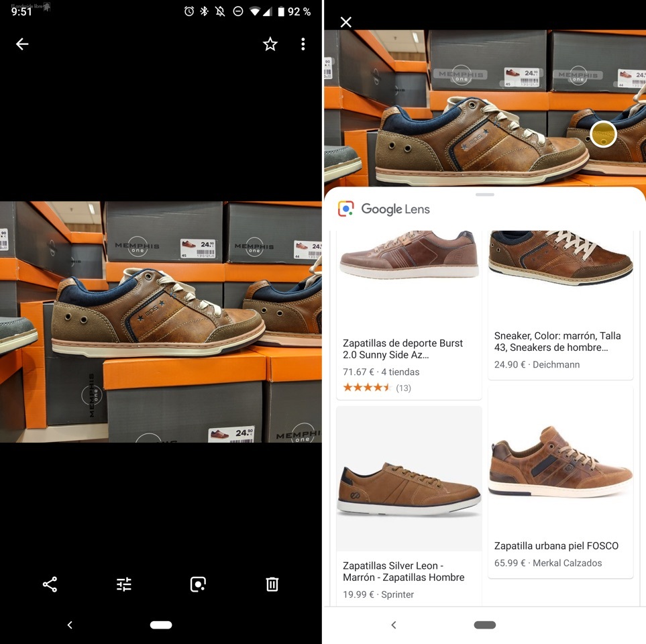
Task: Select the Zapatillas Silver Leon shoe image
Action: [x=409, y=479]
